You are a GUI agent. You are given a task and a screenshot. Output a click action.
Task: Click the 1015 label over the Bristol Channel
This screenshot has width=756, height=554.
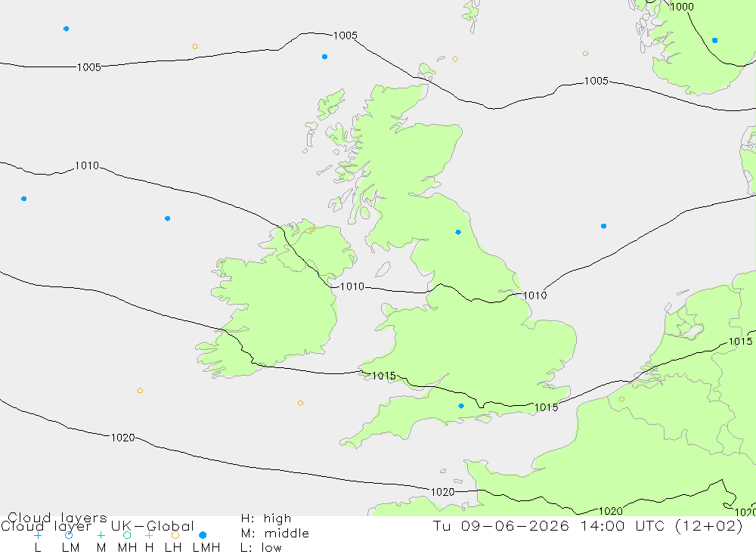pyautogui.click(x=384, y=376)
